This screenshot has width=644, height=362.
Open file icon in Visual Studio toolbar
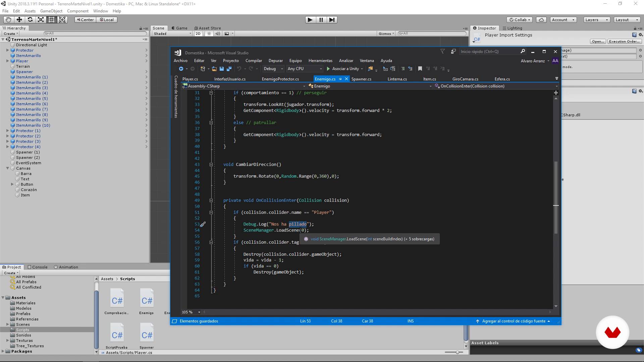pos(214,69)
